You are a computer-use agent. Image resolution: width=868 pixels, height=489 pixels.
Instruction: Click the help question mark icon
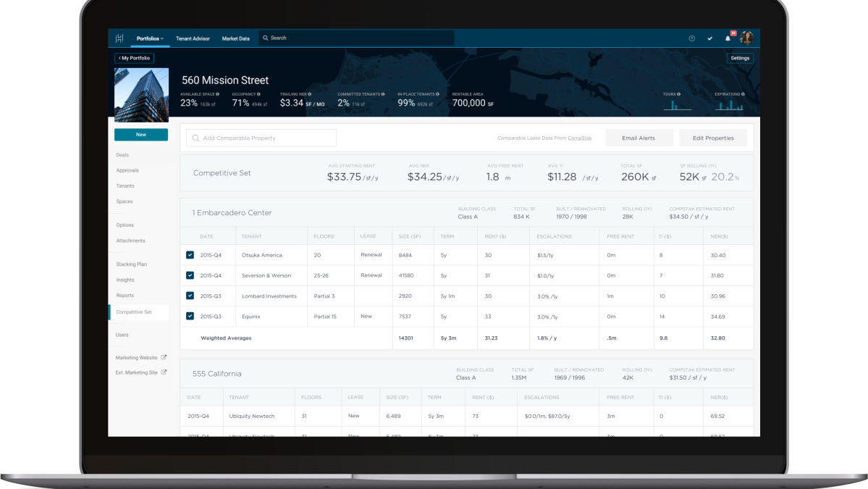pyautogui.click(x=692, y=38)
